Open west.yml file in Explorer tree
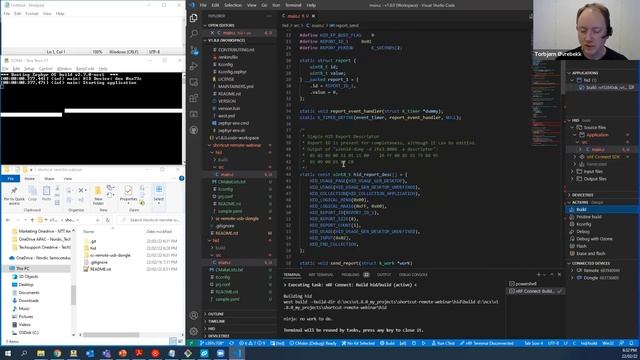640x360 pixels. point(226,116)
